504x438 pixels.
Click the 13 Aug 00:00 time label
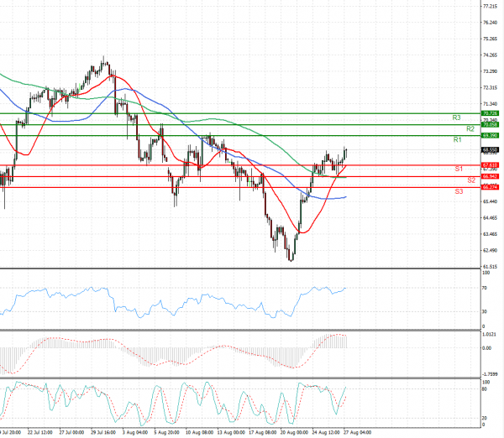coord(229,433)
